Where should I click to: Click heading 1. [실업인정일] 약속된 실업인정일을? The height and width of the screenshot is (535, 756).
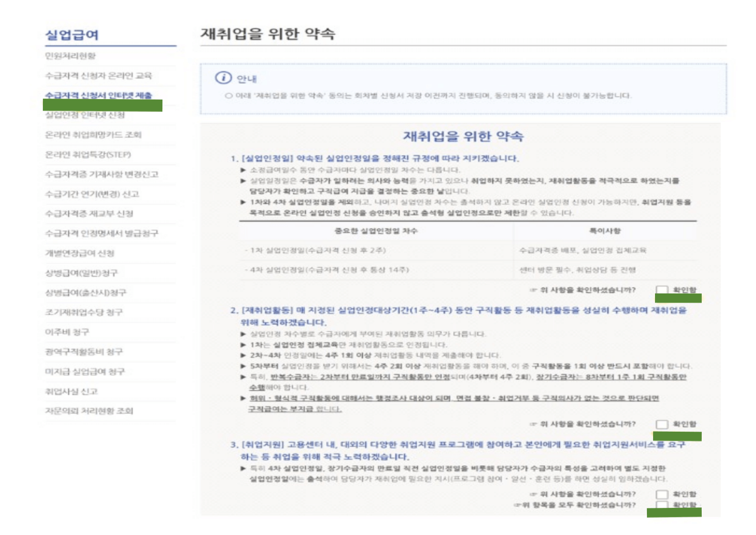[x=374, y=158]
